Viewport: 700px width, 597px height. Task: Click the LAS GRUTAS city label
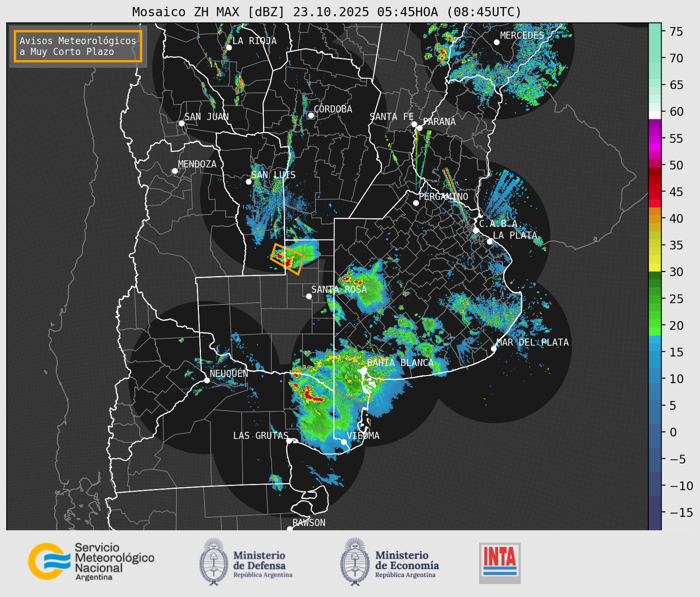[x=261, y=436]
